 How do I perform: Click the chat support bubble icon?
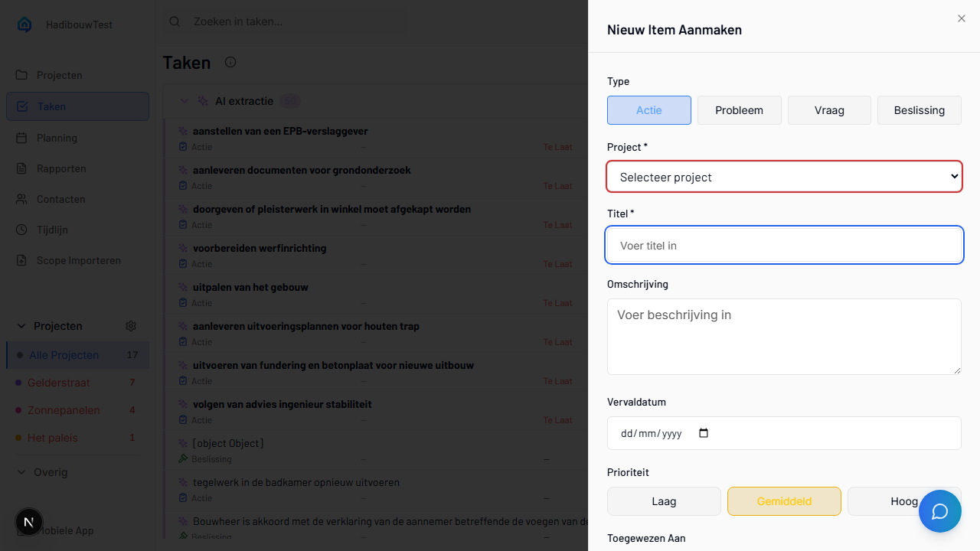[x=939, y=511]
